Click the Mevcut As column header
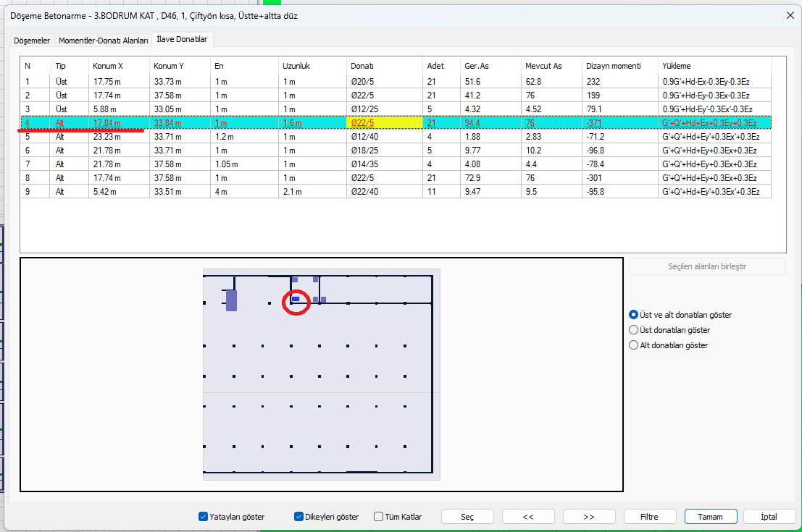This screenshot has width=802, height=532. tap(551, 66)
